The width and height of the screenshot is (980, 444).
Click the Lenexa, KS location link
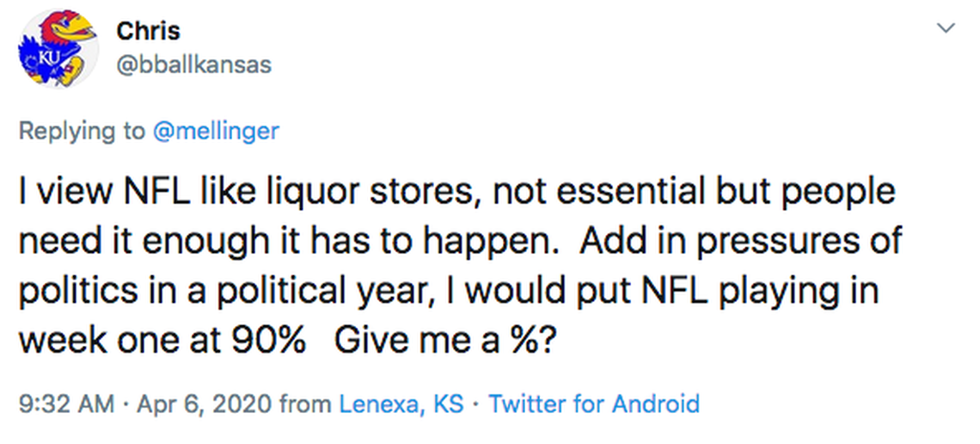[401, 403]
